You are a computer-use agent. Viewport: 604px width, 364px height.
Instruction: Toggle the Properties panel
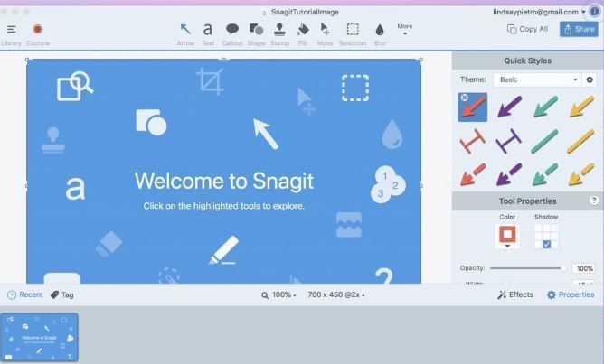pyautogui.click(x=571, y=294)
